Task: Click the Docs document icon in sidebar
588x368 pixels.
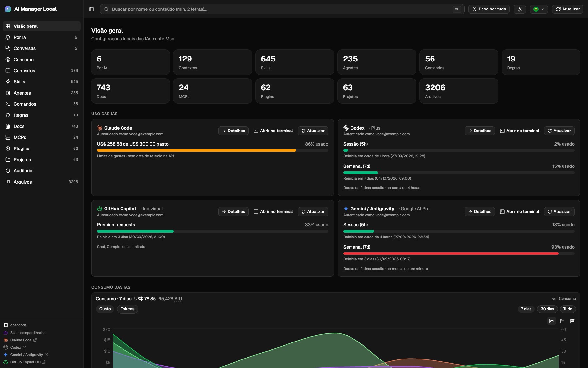Action: [x=8, y=126]
